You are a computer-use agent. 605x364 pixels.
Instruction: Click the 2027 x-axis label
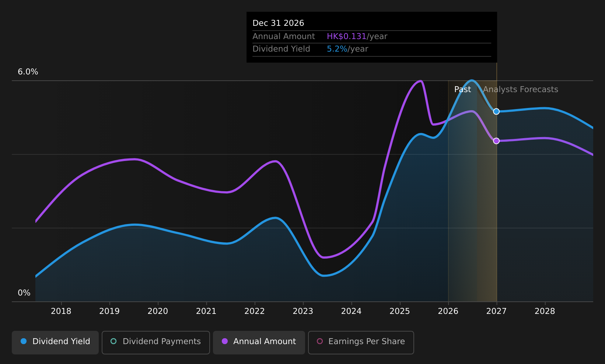(496, 311)
